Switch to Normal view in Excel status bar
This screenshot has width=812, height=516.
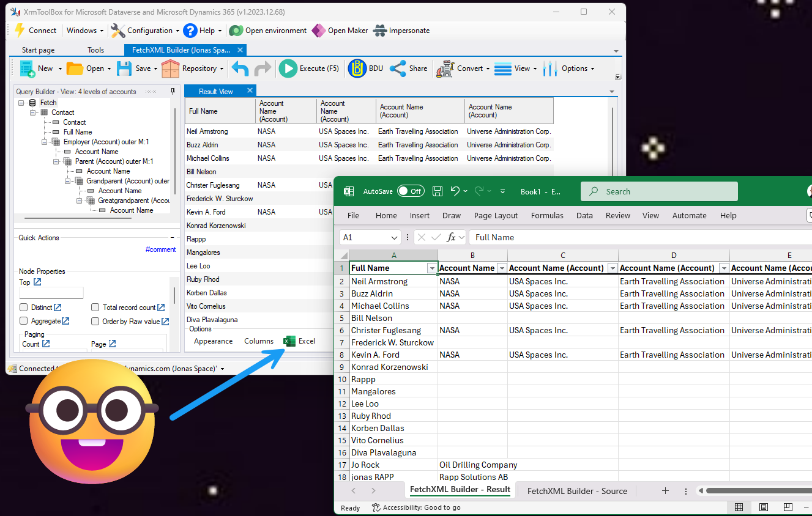point(739,507)
